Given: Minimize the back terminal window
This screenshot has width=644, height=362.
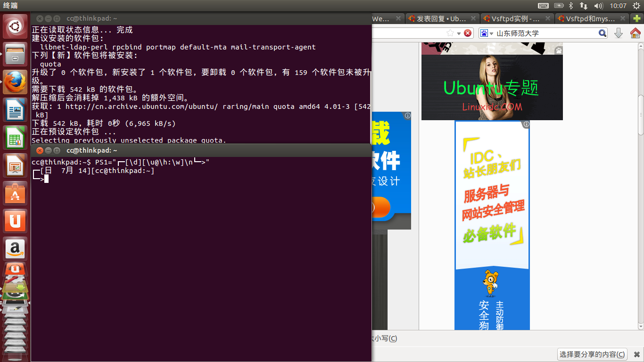Looking at the screenshot, I should pos(48,18).
